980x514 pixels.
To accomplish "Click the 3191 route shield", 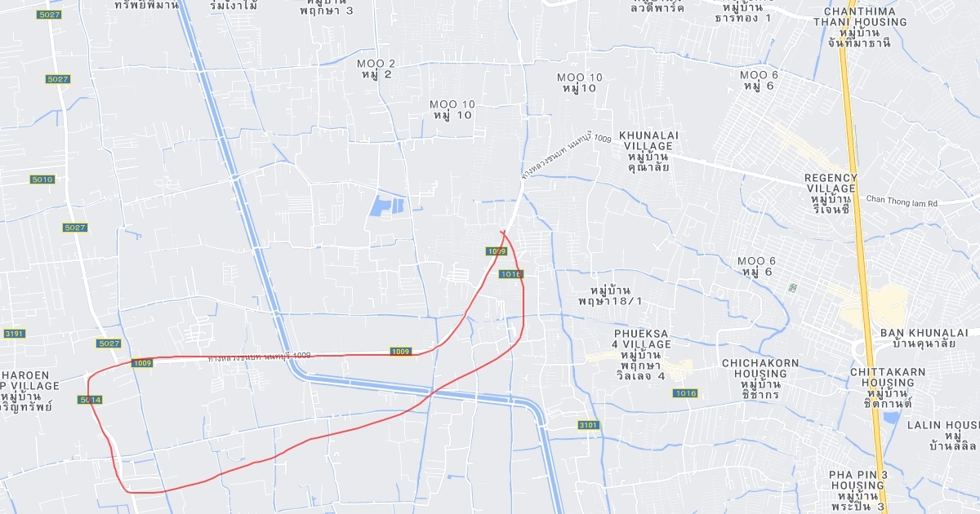I will [14, 334].
